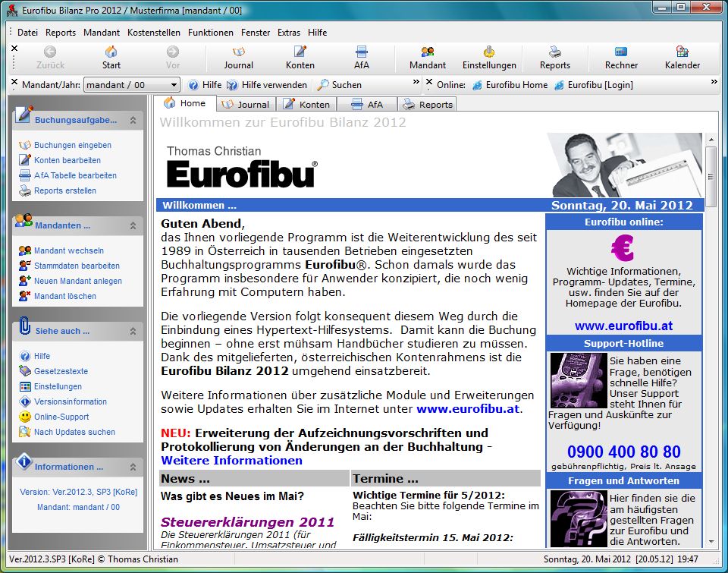Screen dimensions: 728x573
Task: Click the Zurück back arrow icon
Action: tap(50, 58)
